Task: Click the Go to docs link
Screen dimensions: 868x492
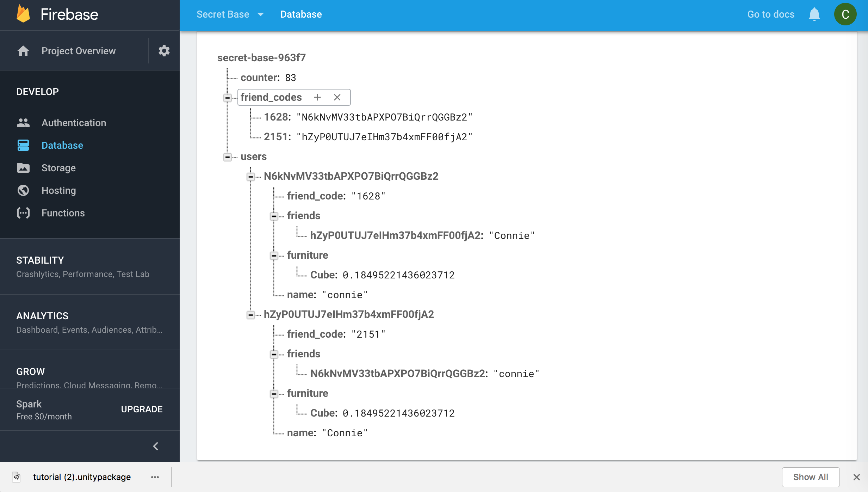Action: point(771,14)
